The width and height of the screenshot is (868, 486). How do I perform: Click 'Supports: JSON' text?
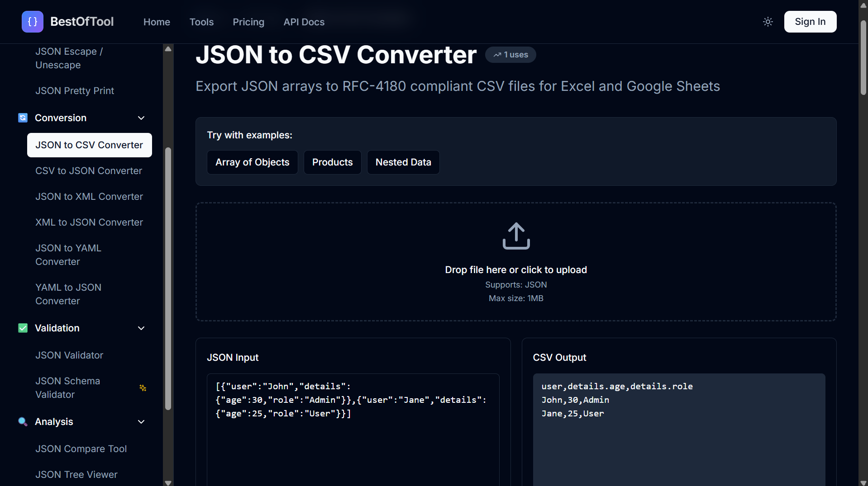tap(516, 285)
